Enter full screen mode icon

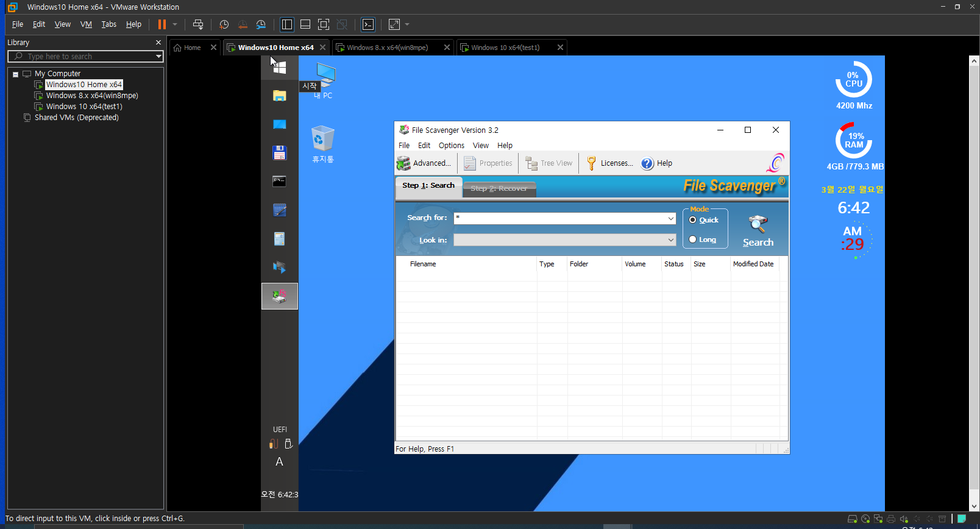click(x=324, y=24)
